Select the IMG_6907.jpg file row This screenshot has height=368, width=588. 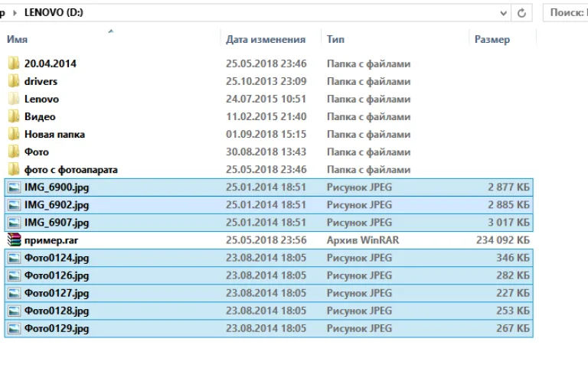click(x=269, y=223)
